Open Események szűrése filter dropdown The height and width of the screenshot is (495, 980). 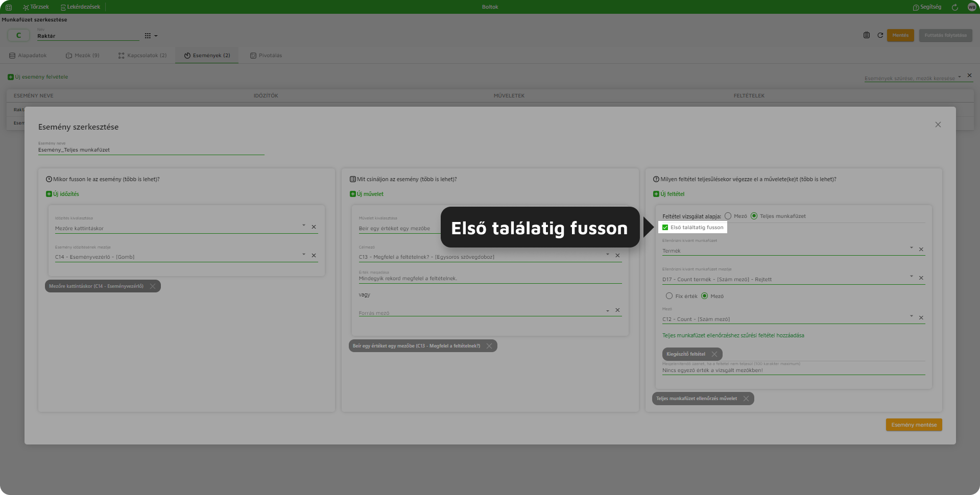pyautogui.click(x=960, y=77)
